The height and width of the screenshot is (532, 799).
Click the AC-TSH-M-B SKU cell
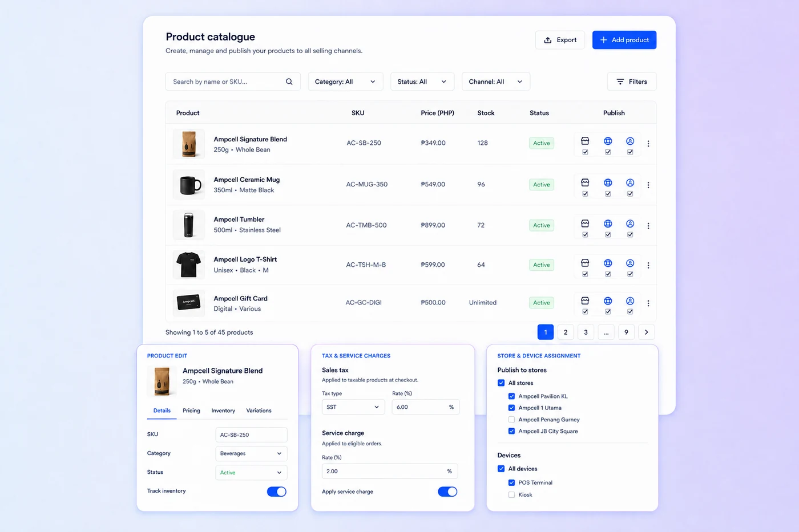(x=366, y=265)
